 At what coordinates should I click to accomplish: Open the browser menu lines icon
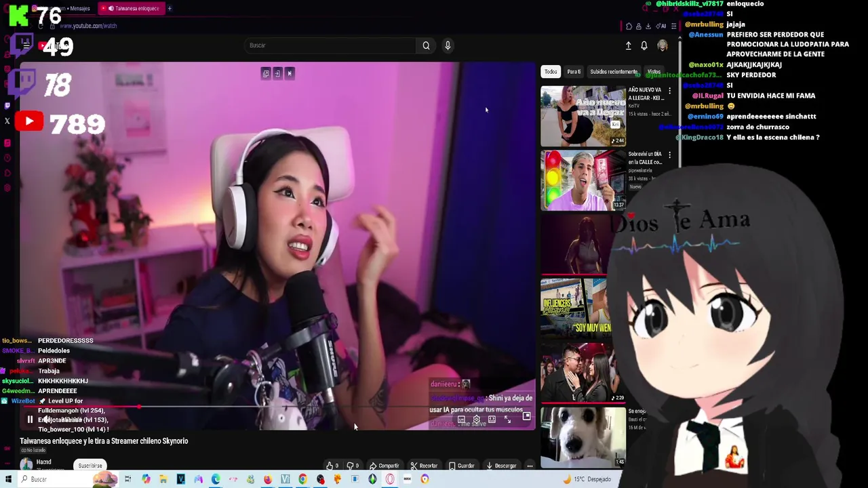(673, 26)
